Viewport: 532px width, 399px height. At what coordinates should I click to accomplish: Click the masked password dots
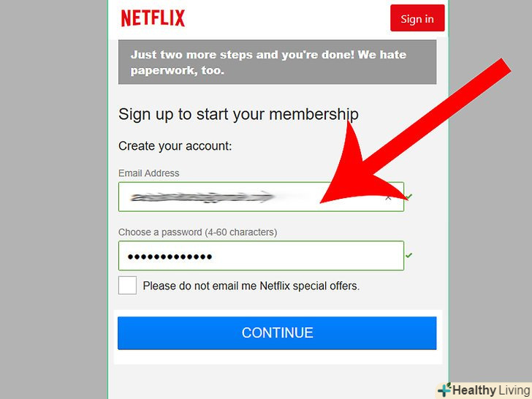170,256
